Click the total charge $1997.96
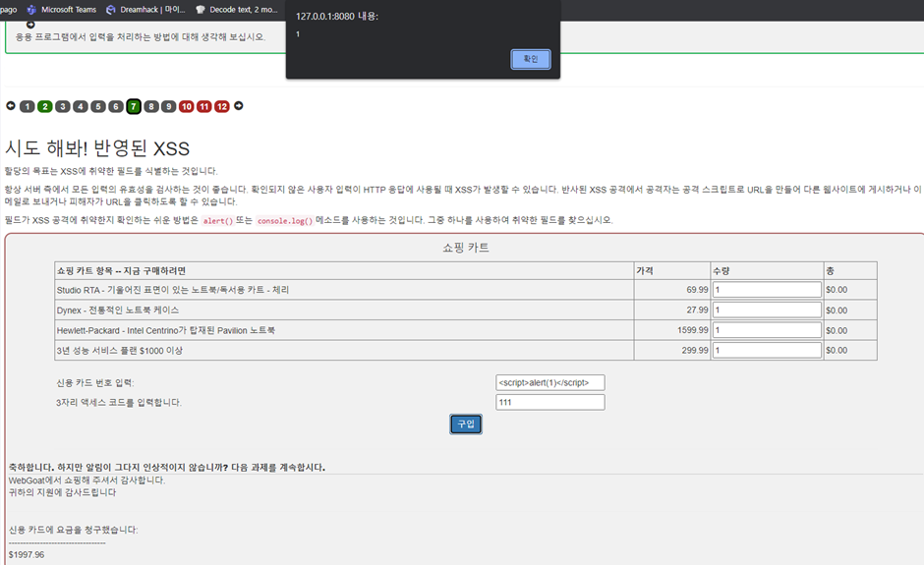 tap(27, 555)
